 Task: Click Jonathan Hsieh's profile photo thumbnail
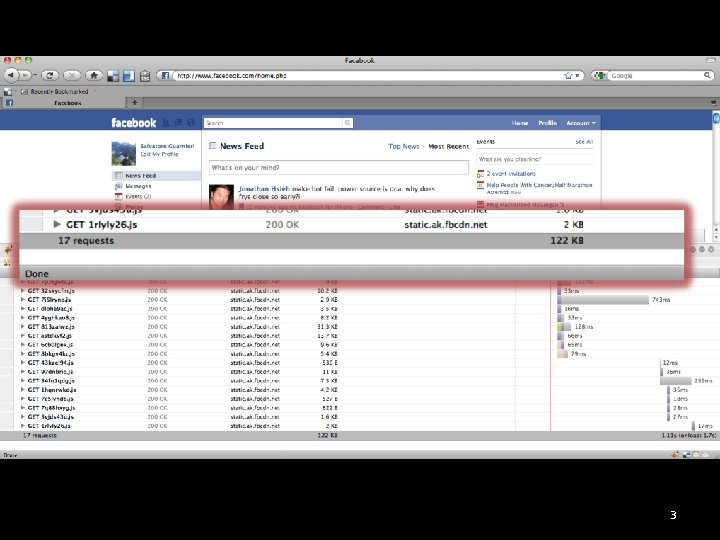(x=221, y=197)
